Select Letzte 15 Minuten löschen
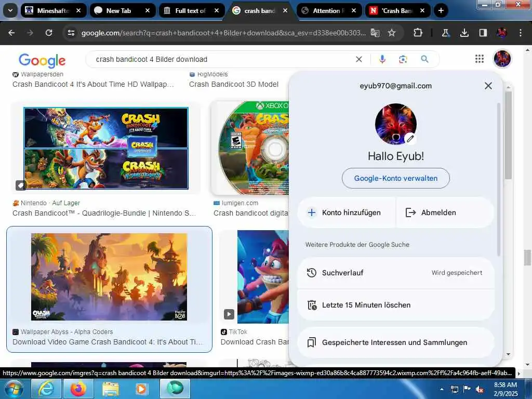Screen dimensions: 532x399 [395, 305]
